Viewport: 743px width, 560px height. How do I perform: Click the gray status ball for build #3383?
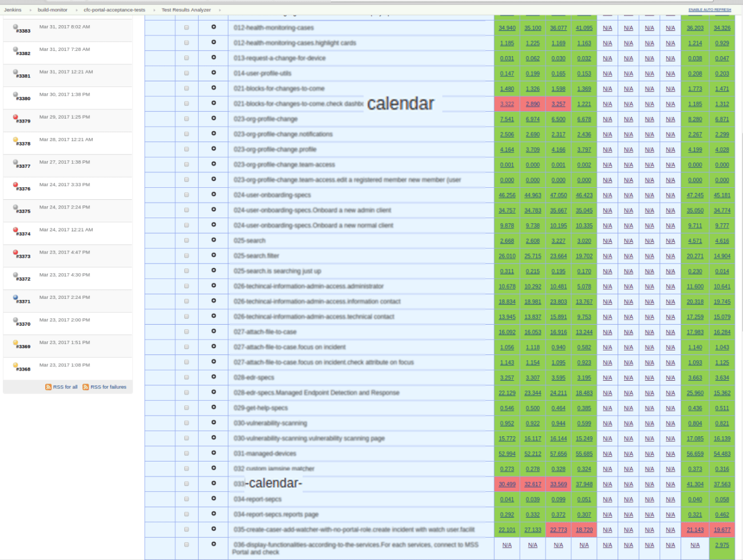point(15,27)
